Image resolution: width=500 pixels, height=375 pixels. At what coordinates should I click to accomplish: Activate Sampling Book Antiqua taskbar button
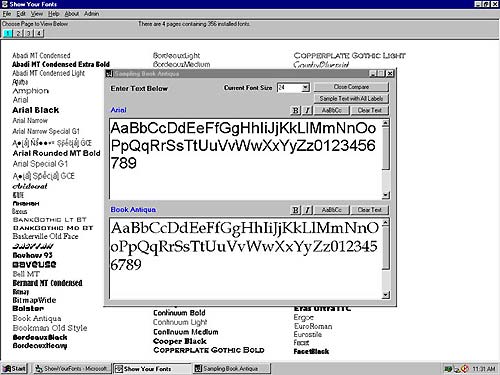click(232, 369)
